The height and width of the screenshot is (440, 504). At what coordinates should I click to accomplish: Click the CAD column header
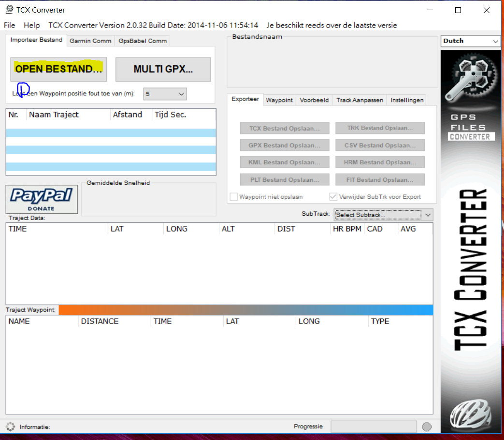click(381, 229)
